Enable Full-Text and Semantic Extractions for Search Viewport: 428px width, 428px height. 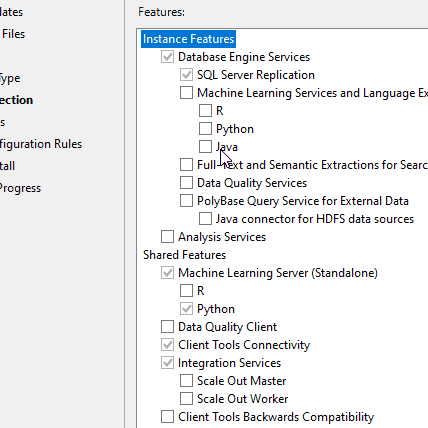tap(186, 165)
